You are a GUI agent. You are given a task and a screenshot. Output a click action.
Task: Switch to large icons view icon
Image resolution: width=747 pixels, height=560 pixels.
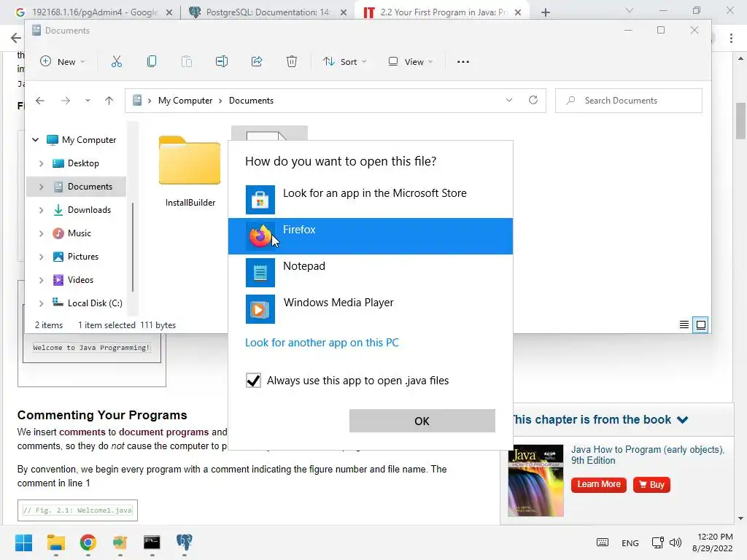(701, 324)
